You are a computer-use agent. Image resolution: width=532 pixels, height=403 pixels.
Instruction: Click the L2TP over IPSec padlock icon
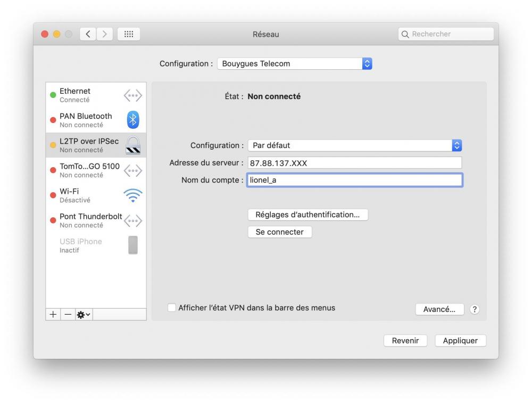point(133,145)
